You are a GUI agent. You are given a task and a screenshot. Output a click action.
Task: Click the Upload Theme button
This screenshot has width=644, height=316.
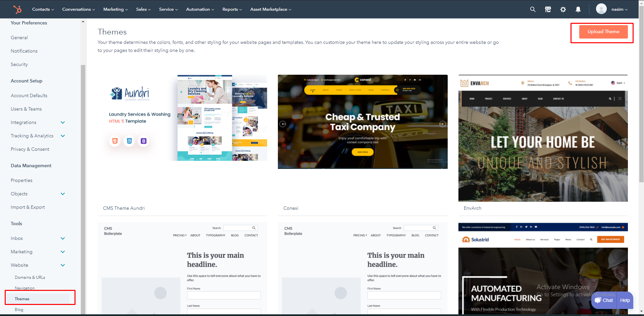pos(603,32)
